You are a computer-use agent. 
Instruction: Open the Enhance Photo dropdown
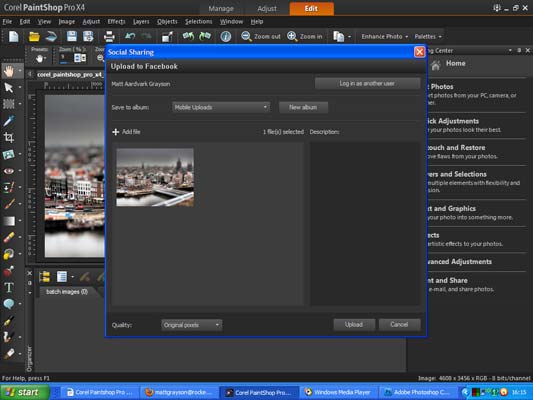pyautogui.click(x=384, y=36)
